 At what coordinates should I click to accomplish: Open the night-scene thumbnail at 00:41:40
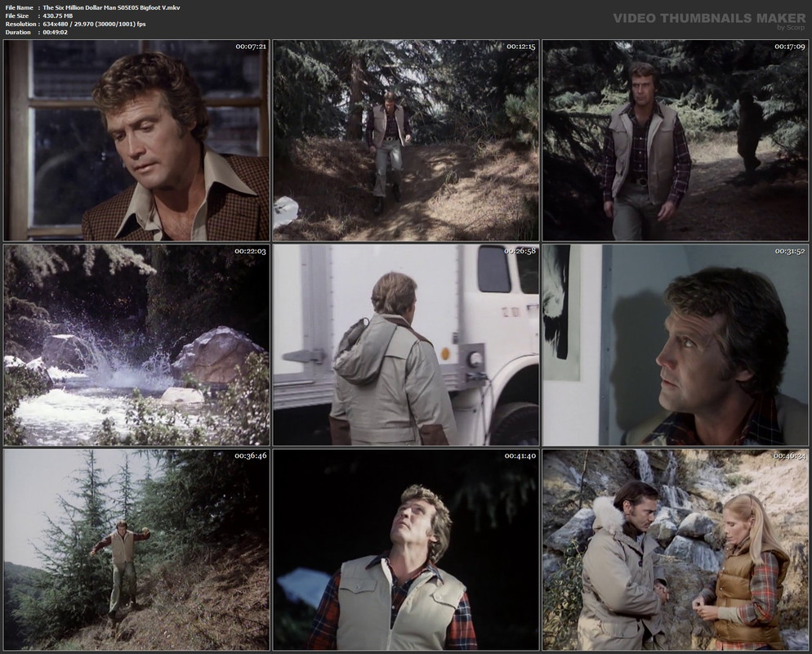click(406, 550)
